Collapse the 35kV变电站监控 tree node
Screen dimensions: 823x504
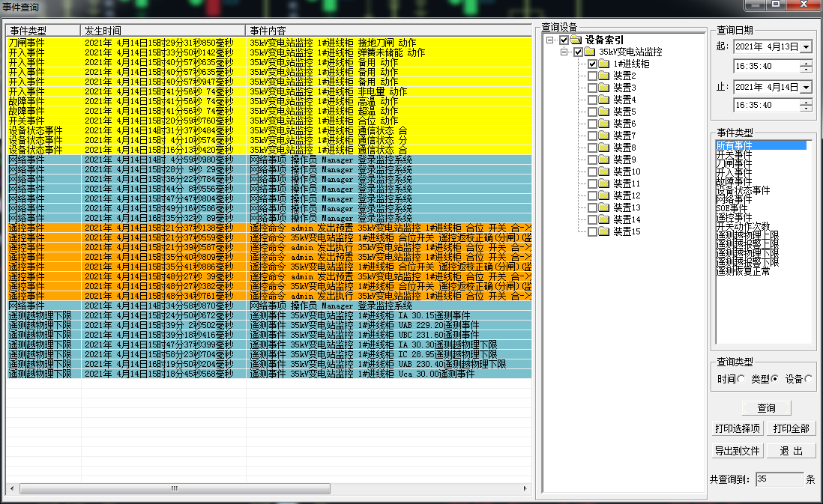[x=564, y=52]
